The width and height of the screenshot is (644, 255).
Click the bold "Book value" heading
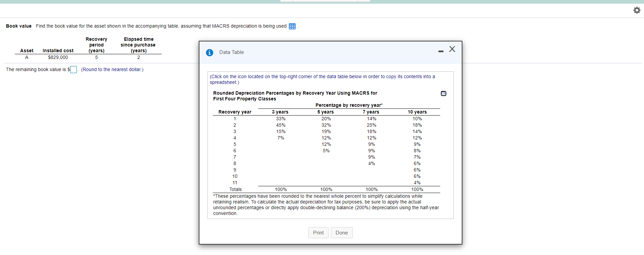point(19,26)
